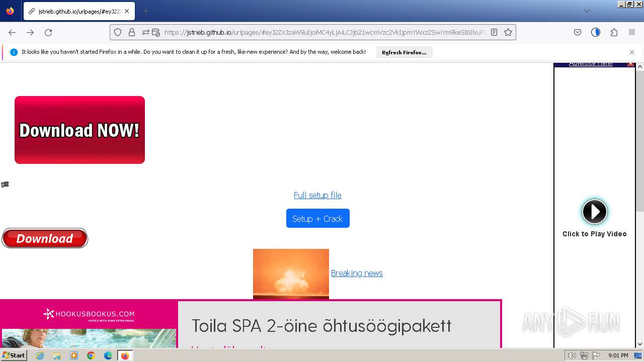Click the explosion news thumbnail

pos(291,274)
